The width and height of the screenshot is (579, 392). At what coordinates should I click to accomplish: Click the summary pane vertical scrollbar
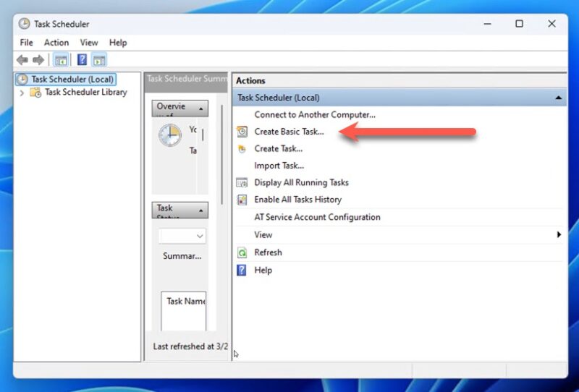coord(222,155)
